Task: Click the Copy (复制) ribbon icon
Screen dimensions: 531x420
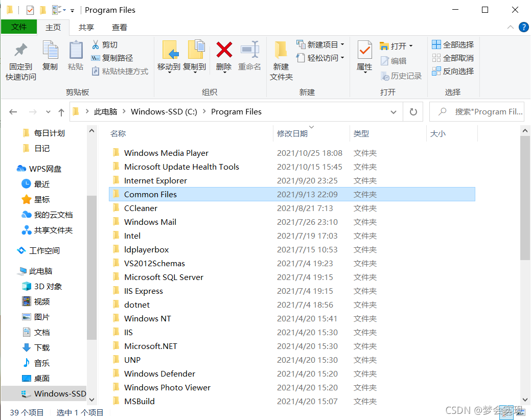Action: [x=50, y=51]
